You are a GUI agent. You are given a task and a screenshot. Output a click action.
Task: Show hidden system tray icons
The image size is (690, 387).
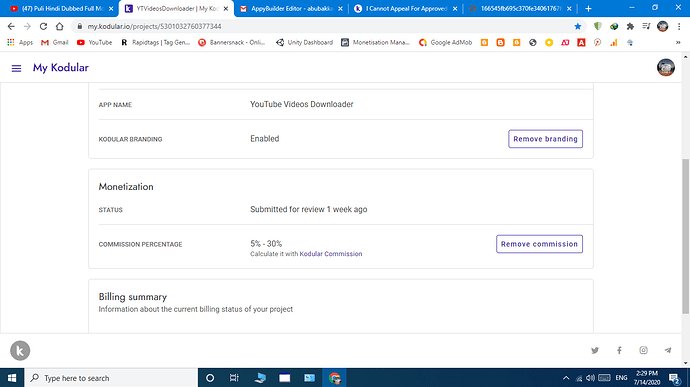pyautogui.click(x=566, y=378)
